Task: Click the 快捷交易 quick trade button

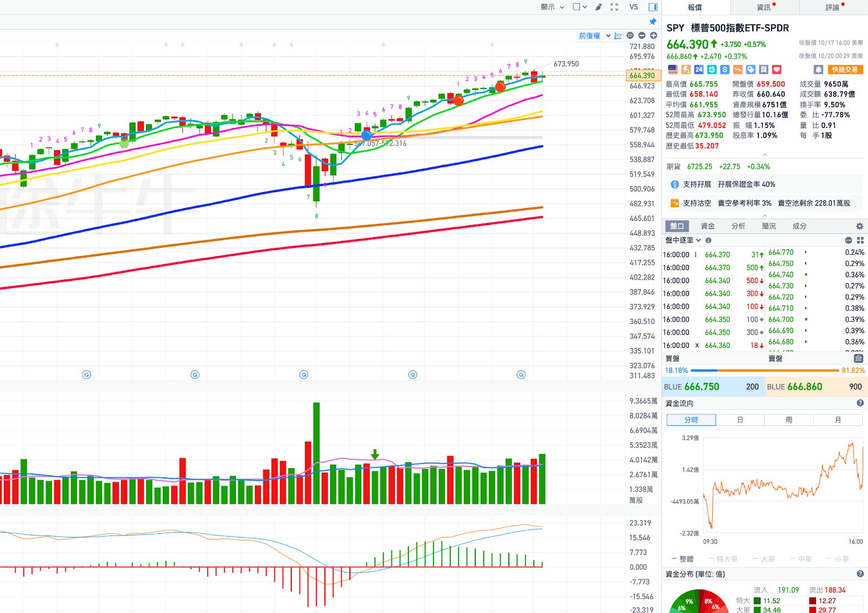Action: pos(845,69)
